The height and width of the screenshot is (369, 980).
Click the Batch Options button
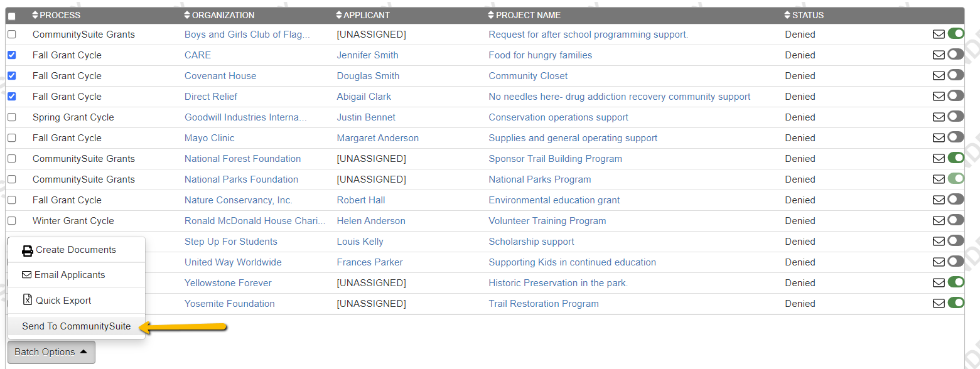tap(50, 352)
